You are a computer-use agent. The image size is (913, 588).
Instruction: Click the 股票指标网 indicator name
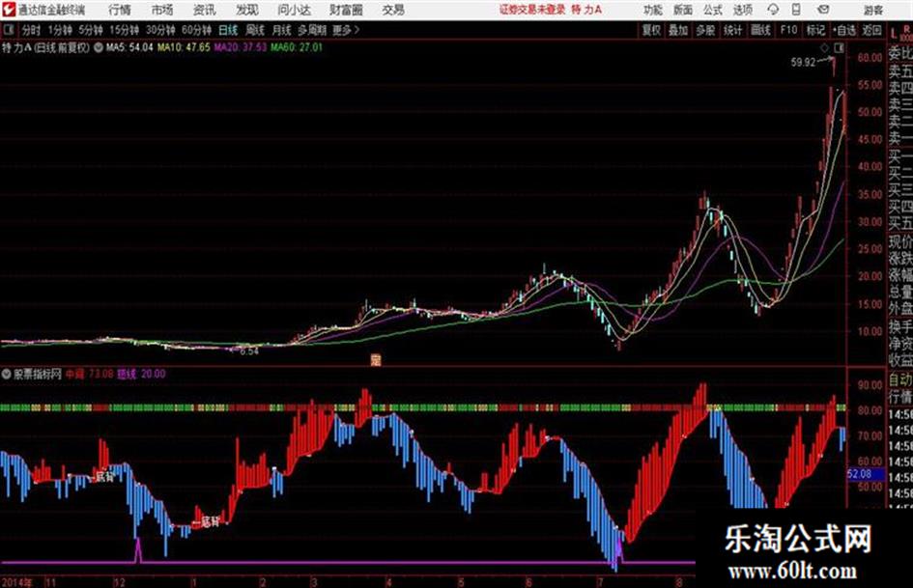point(38,374)
